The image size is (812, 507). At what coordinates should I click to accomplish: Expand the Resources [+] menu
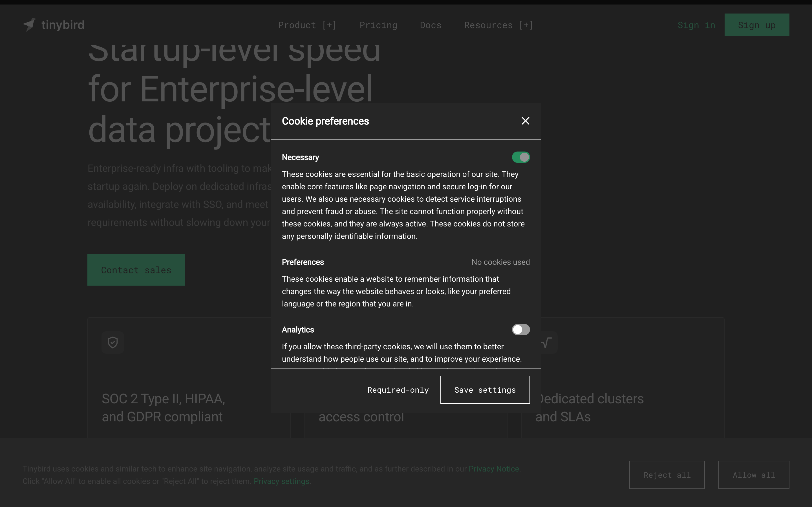(x=498, y=25)
